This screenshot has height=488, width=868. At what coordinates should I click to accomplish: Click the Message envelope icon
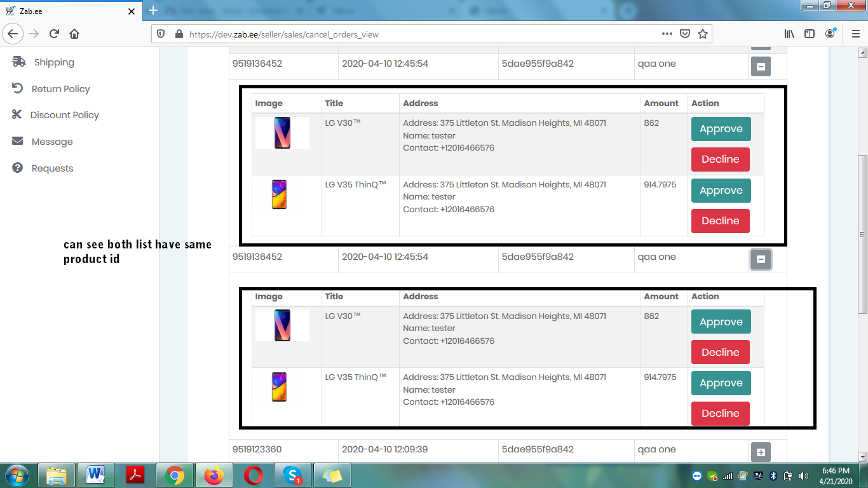[x=18, y=141]
